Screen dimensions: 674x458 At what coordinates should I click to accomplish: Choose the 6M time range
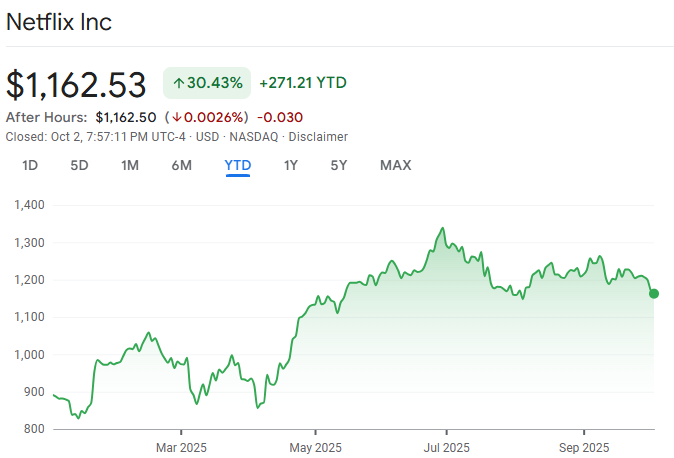point(181,165)
